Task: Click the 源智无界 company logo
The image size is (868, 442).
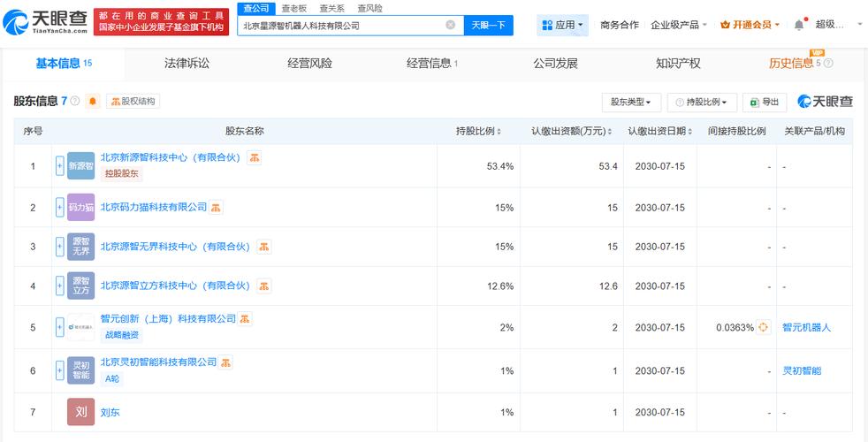Action: (x=80, y=247)
